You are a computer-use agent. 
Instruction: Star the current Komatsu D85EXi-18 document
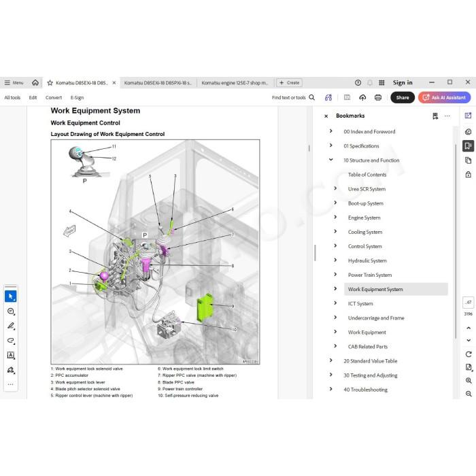click(x=50, y=83)
